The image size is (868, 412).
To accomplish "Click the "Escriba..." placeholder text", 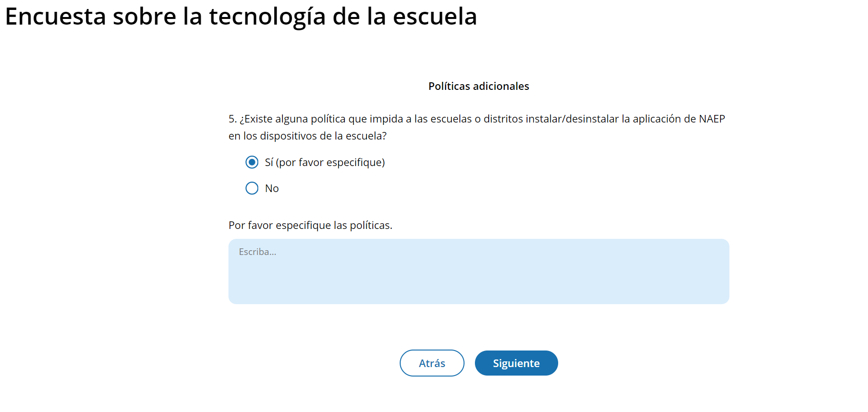I will click(257, 252).
